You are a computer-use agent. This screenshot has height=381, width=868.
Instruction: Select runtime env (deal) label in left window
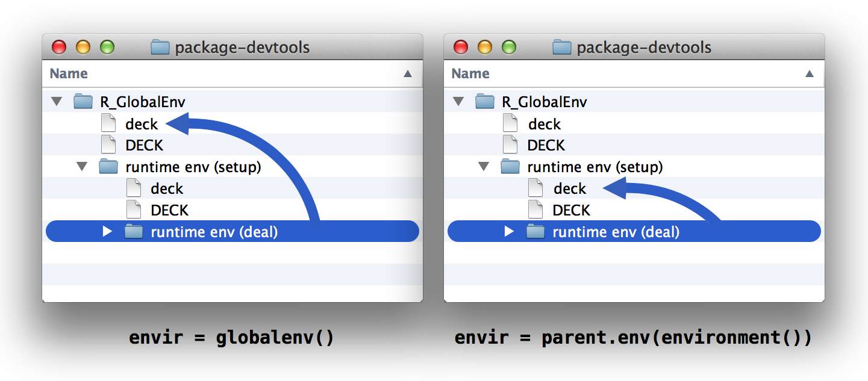click(214, 232)
